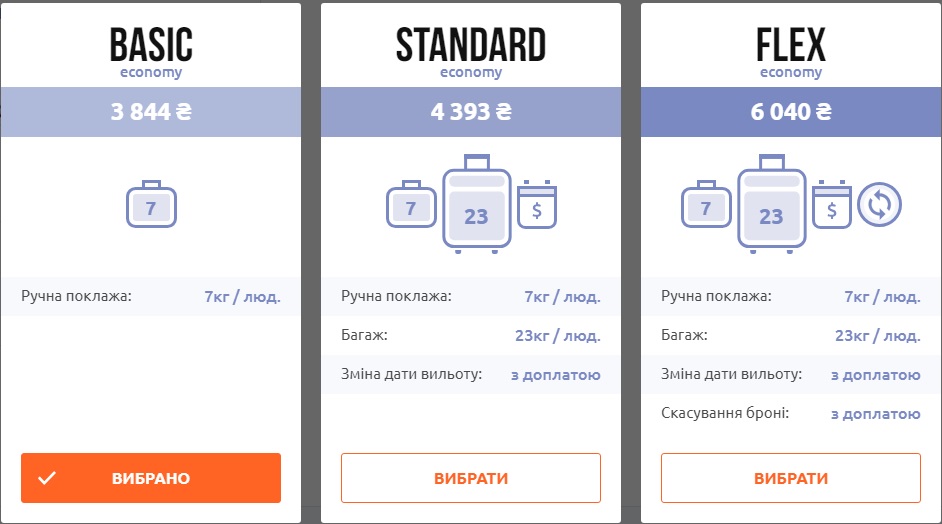
Task: Click the date change fee icon in Standard
Action: click(x=537, y=205)
